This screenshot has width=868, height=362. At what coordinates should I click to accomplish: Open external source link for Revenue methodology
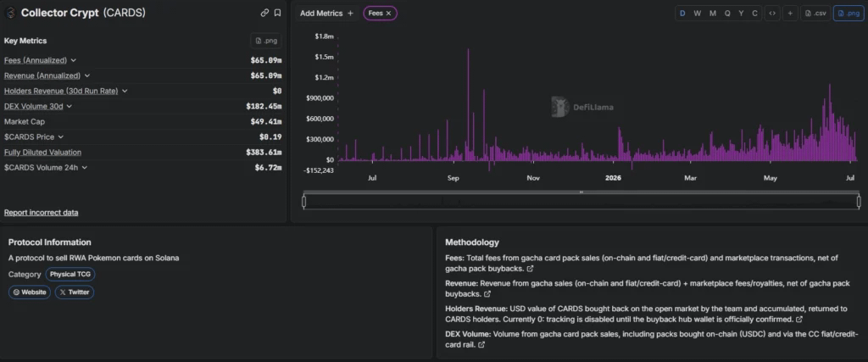(487, 294)
